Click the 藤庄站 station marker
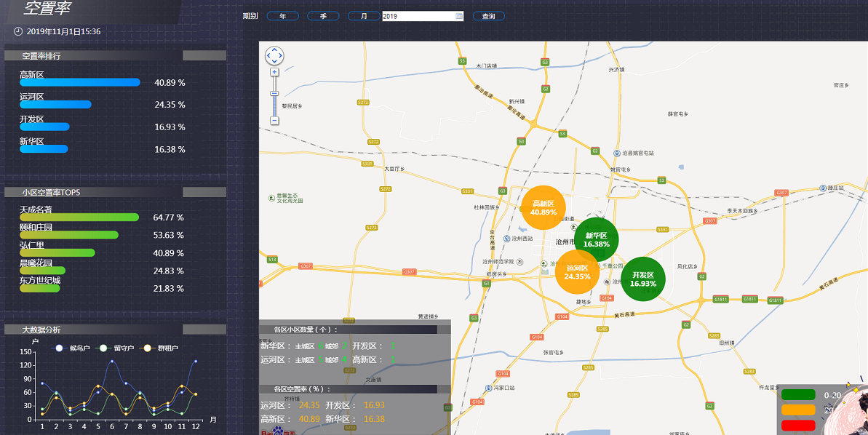The image size is (868, 435). pos(823,188)
